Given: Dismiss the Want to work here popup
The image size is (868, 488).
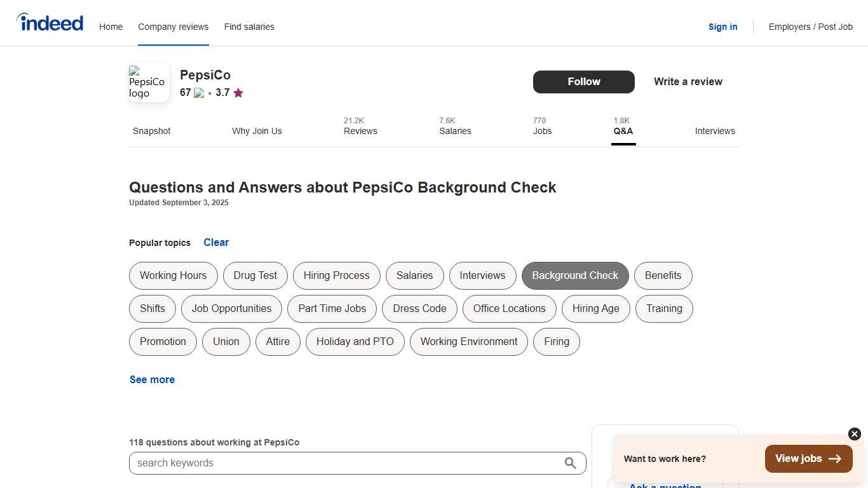Looking at the screenshot, I should coord(853,434).
